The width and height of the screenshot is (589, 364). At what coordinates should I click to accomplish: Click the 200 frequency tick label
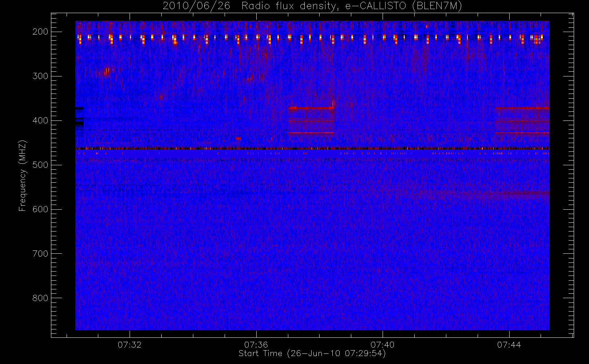click(40, 32)
